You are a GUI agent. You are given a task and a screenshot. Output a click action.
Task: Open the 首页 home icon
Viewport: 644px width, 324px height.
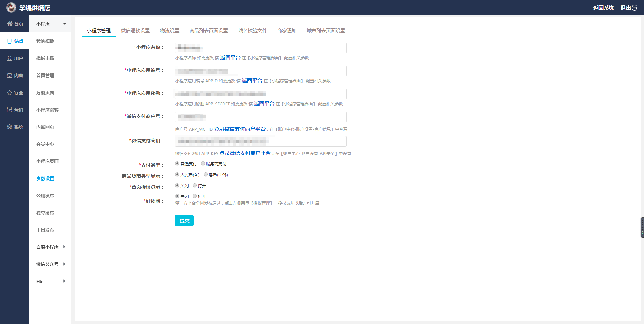pos(10,24)
